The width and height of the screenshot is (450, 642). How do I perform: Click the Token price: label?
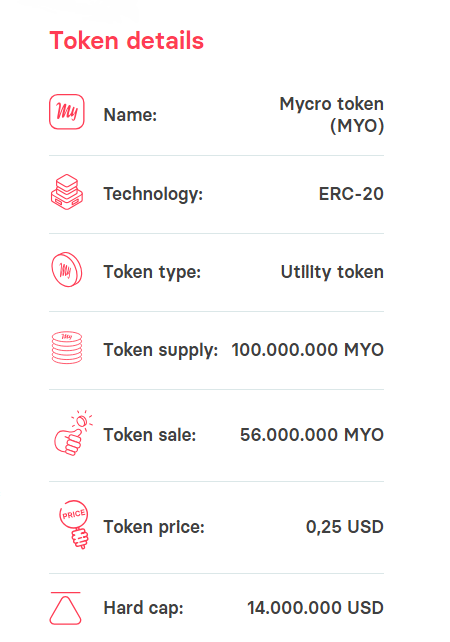tap(154, 527)
